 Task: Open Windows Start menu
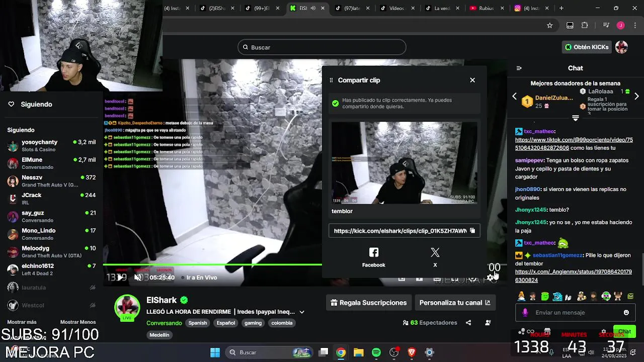point(215,352)
